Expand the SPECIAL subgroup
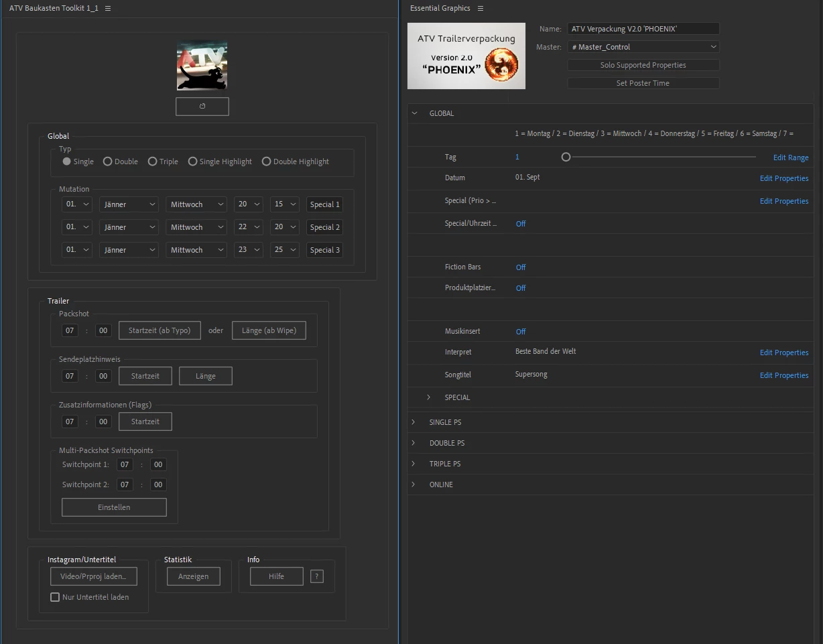 coord(429,397)
